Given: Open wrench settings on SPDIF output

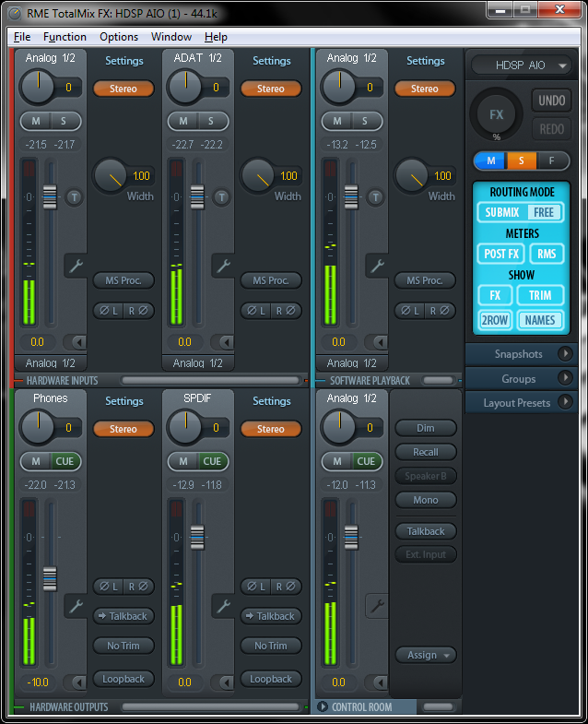Looking at the screenshot, I should point(223,606).
